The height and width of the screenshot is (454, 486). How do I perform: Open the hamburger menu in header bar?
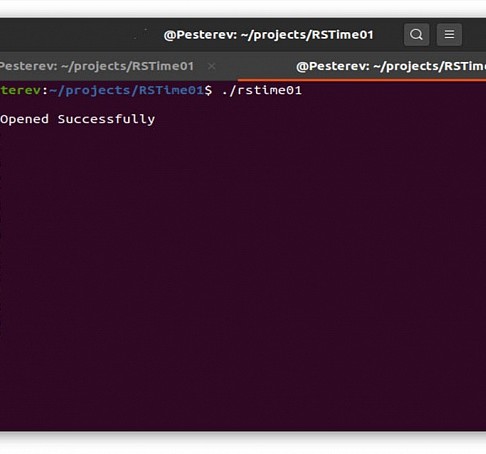tap(449, 34)
